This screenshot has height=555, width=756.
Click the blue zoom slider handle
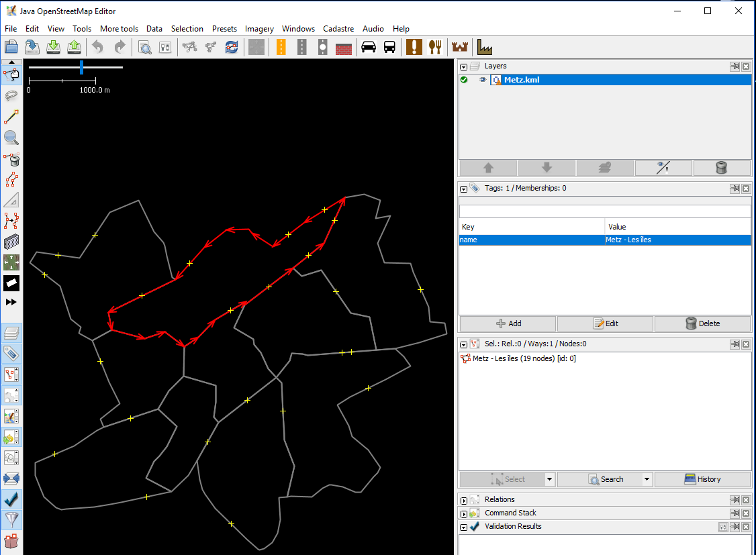pyautogui.click(x=81, y=67)
